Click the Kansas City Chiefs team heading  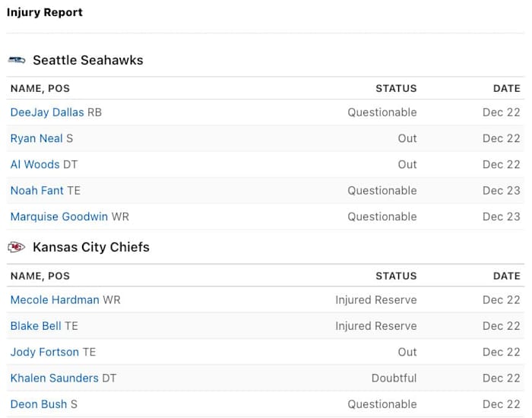(x=90, y=247)
